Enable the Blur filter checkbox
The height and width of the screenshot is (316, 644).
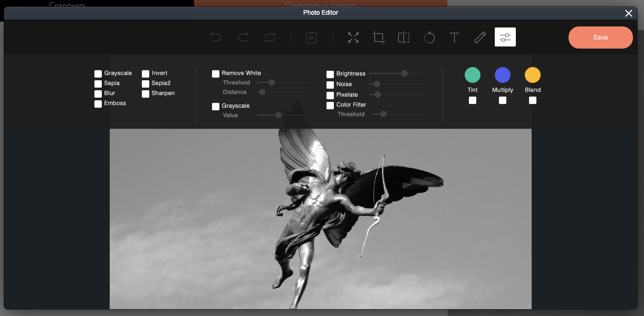98,94
